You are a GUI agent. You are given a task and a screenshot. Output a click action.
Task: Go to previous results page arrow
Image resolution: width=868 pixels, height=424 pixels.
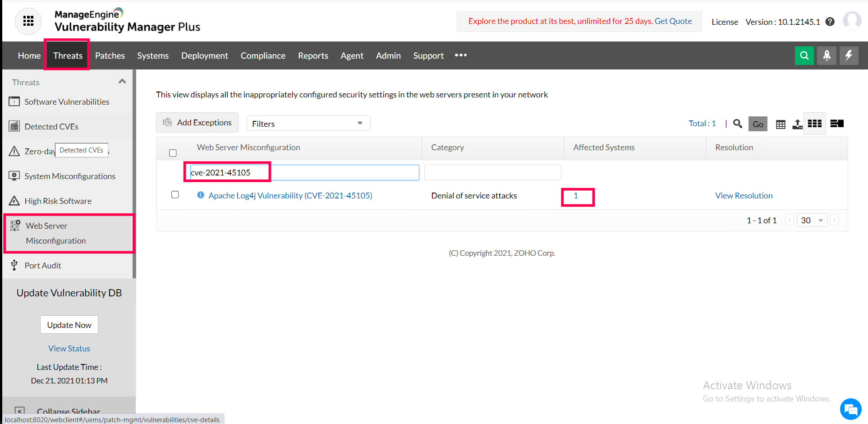790,220
